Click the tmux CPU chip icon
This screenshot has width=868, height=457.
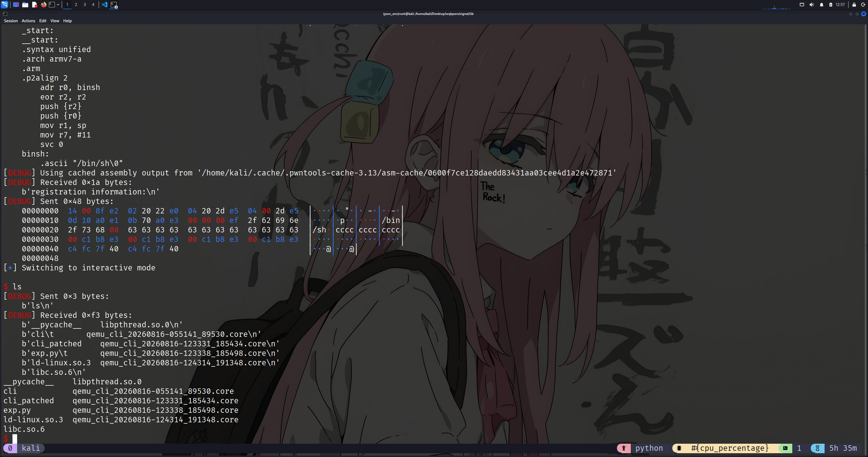click(x=679, y=448)
